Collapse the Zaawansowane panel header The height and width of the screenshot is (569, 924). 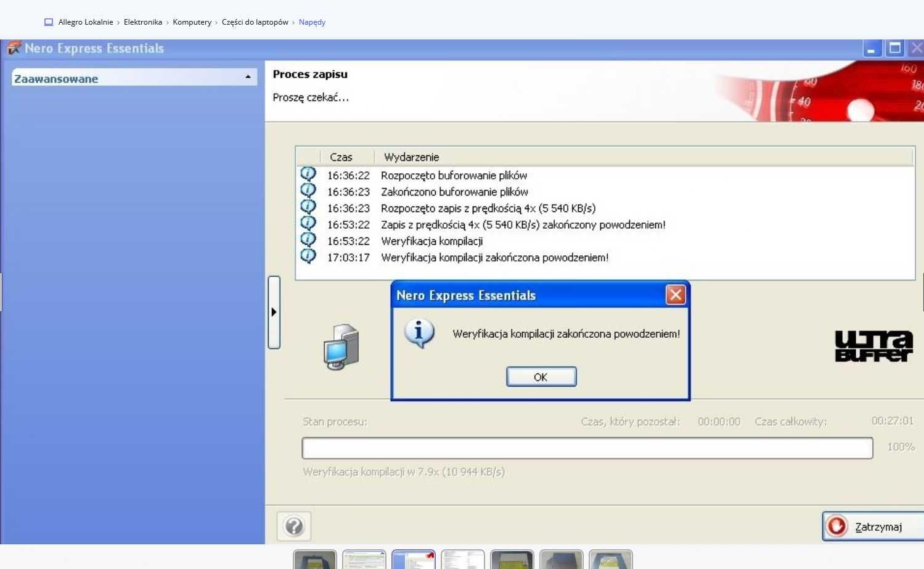pyautogui.click(x=134, y=78)
